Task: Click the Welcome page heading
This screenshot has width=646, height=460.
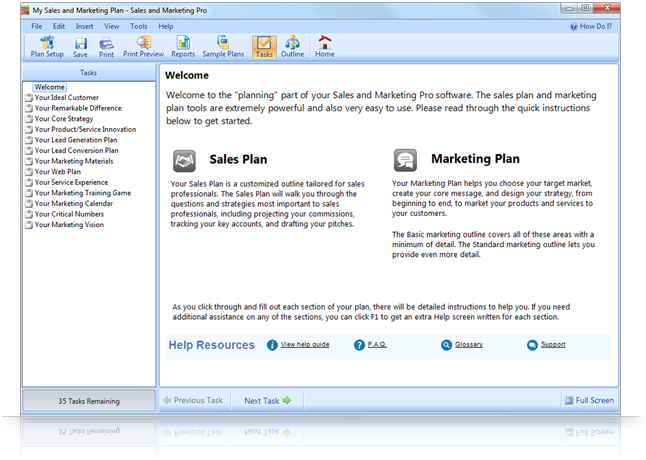Action: point(187,75)
